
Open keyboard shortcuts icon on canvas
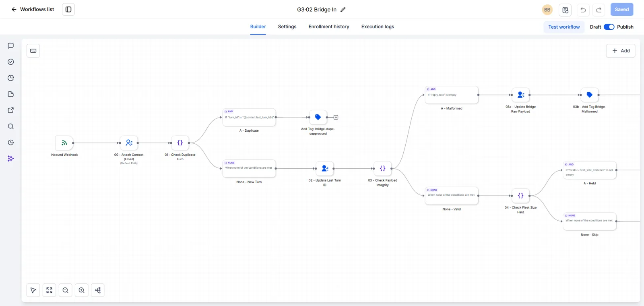(x=33, y=51)
